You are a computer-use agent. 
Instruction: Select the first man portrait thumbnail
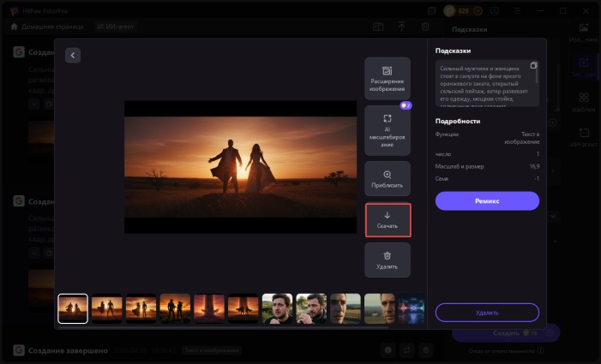(277, 308)
